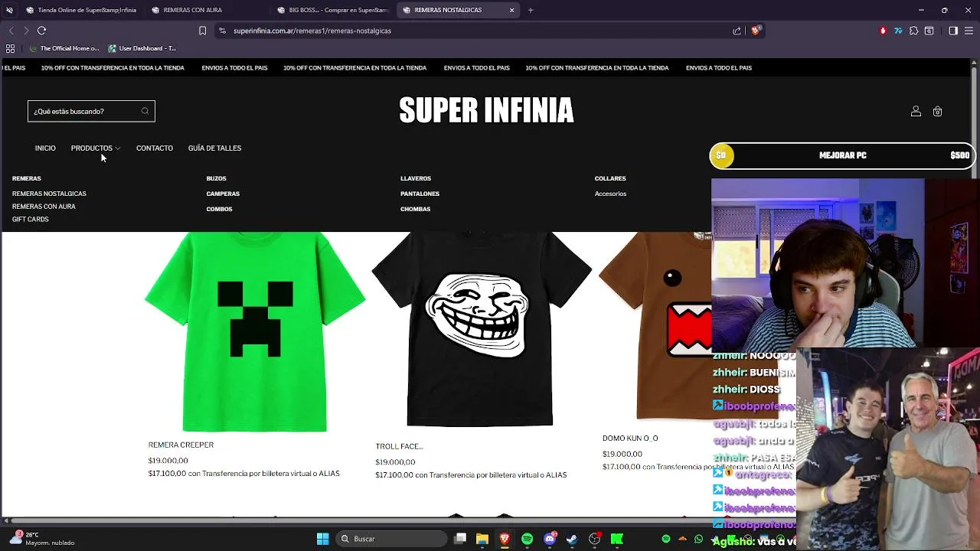Click Windows taskbar Buscar search box
This screenshot has width=980, height=551.
(x=392, y=539)
